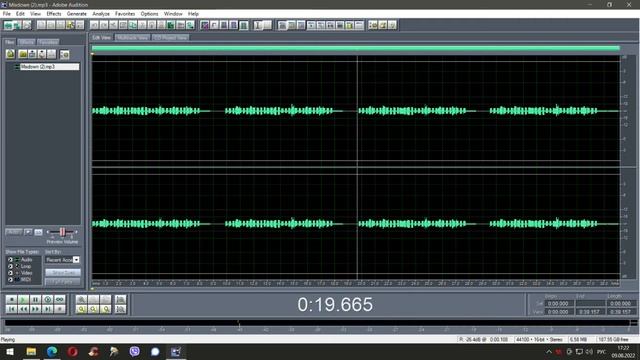Toggle Video file type visibility
640x360 pixels.
10,273
